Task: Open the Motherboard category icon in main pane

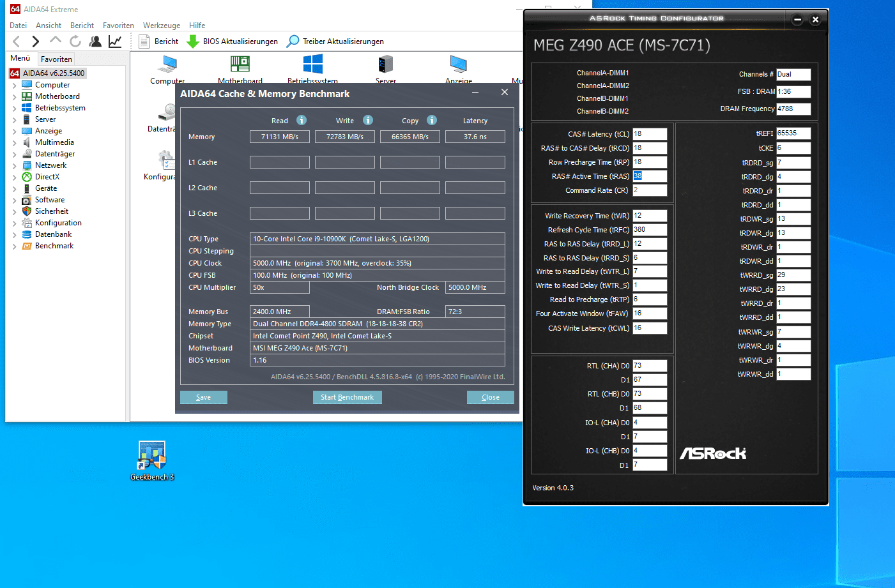Action: click(x=240, y=69)
